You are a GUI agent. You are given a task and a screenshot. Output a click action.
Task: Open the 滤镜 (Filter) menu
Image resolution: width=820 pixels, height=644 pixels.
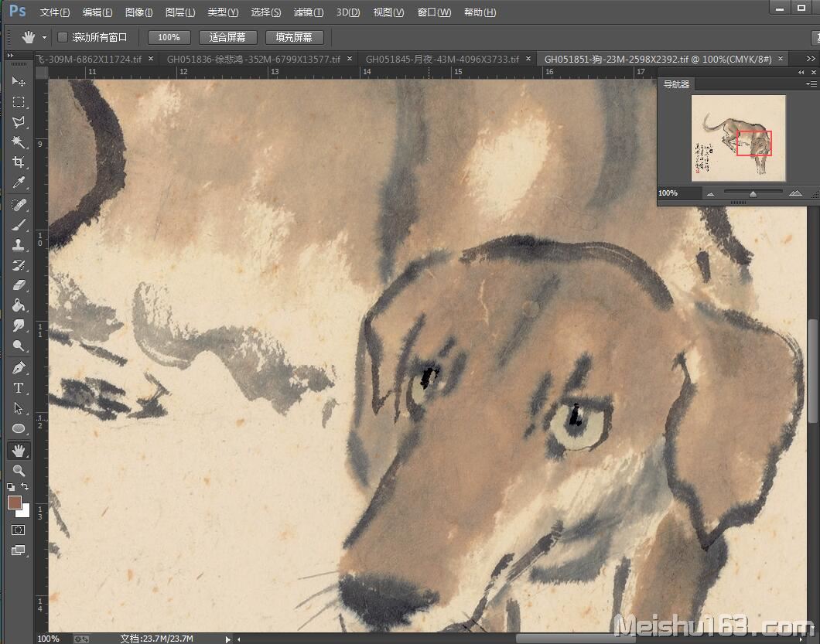(309, 12)
